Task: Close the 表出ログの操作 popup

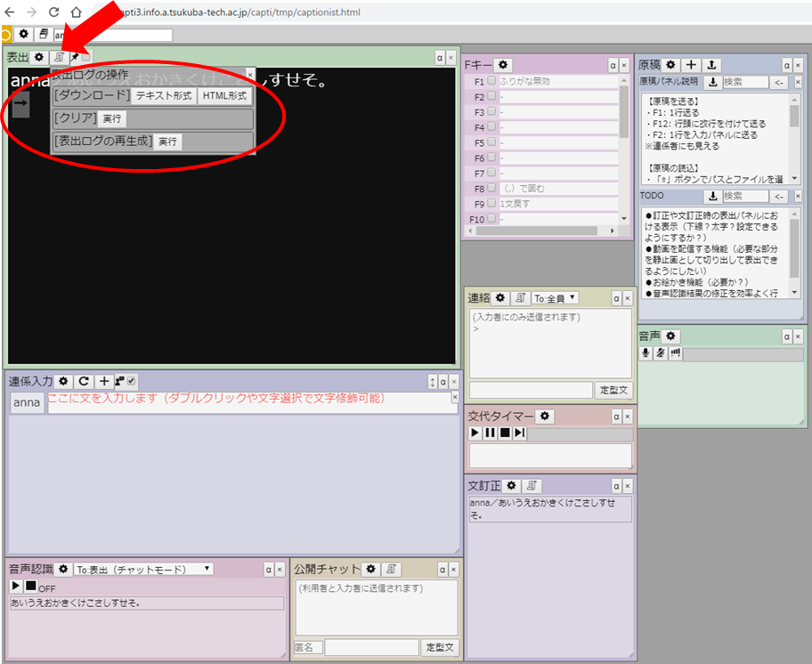Action: [x=250, y=75]
